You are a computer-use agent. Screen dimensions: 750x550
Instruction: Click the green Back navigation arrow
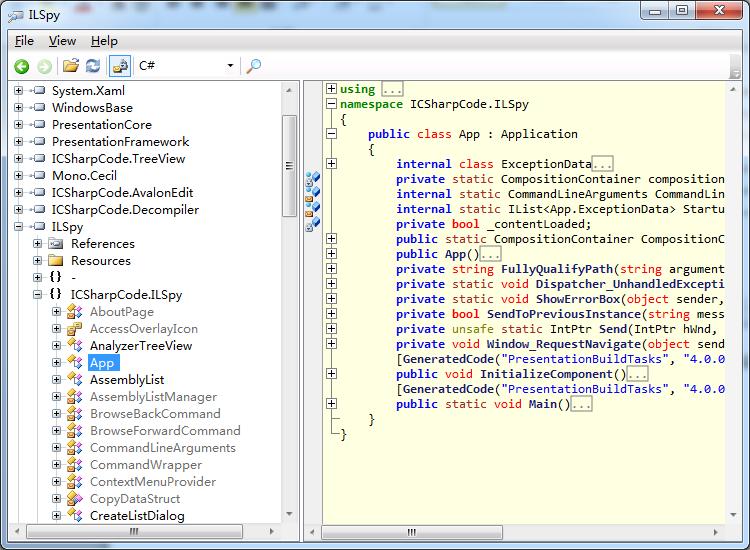[21, 66]
